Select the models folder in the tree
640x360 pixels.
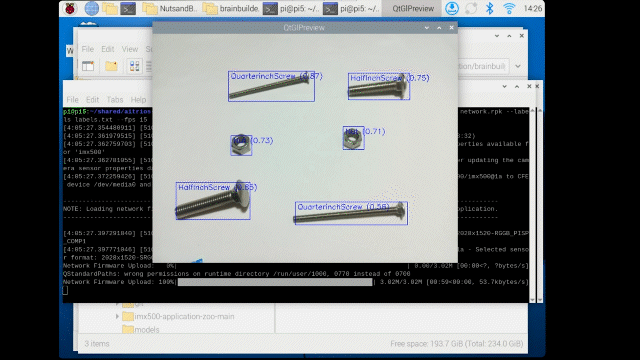(x=141, y=329)
